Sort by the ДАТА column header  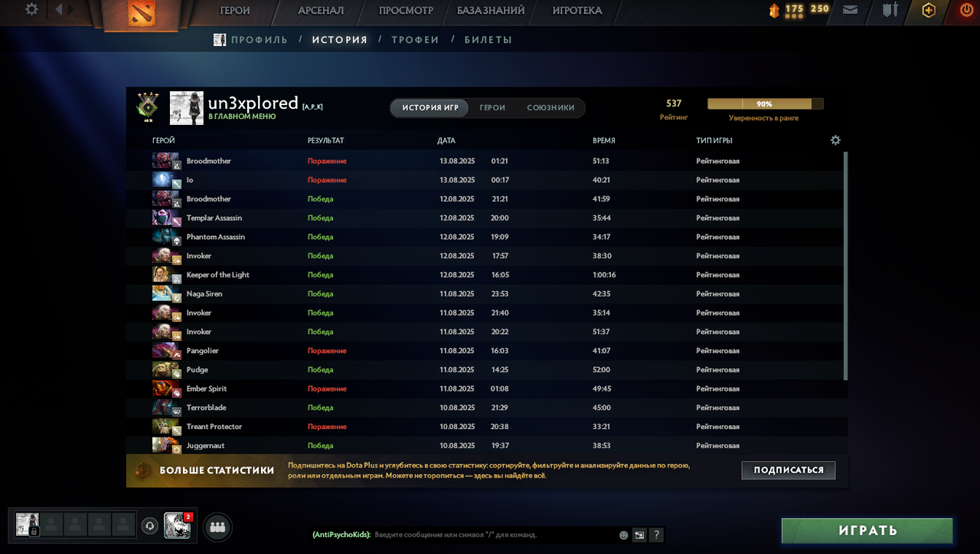(446, 141)
